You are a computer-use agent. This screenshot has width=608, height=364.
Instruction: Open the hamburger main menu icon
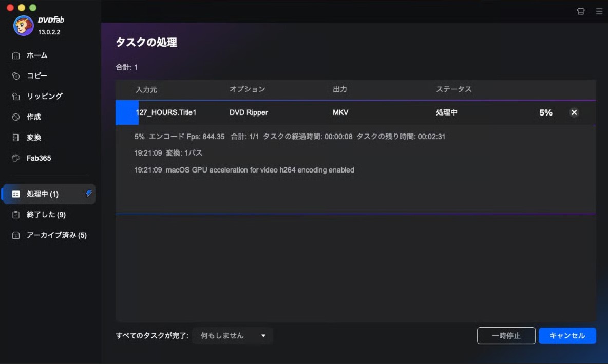click(x=599, y=11)
